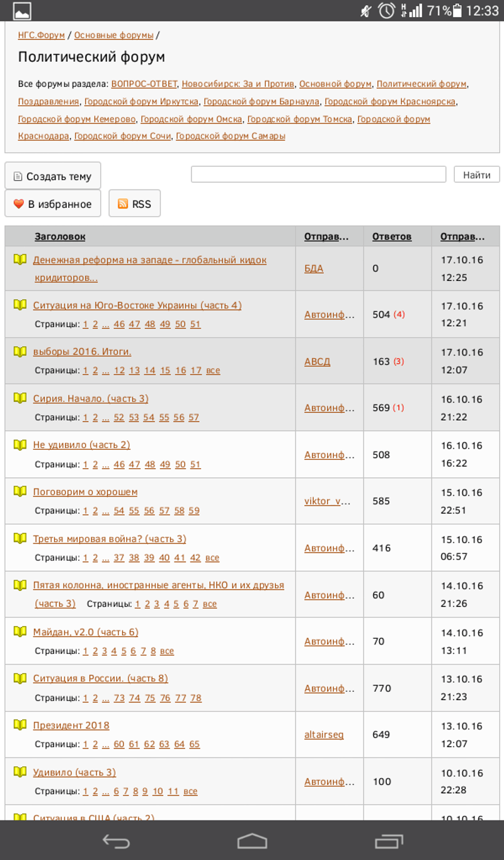
Task: Click the book icon beside 'выборы 2016. Итоги.'
Action: [x=20, y=352]
